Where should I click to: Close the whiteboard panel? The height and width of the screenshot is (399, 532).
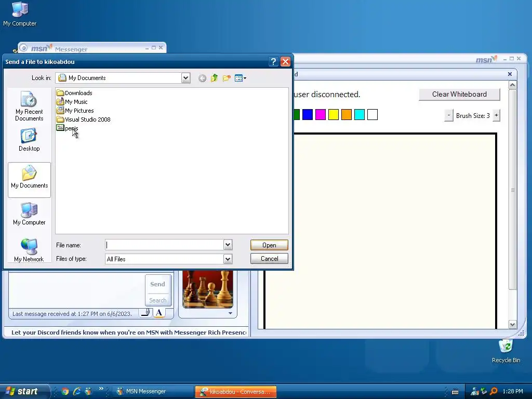click(x=510, y=74)
